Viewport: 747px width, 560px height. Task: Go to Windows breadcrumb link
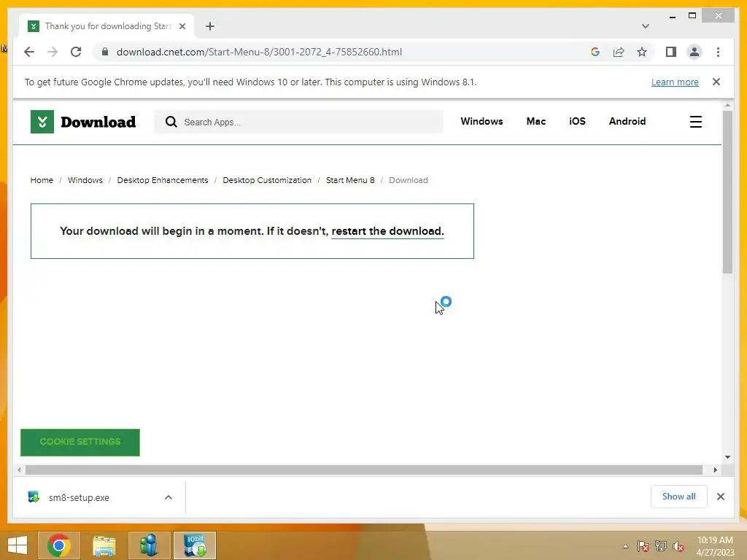[x=85, y=180]
